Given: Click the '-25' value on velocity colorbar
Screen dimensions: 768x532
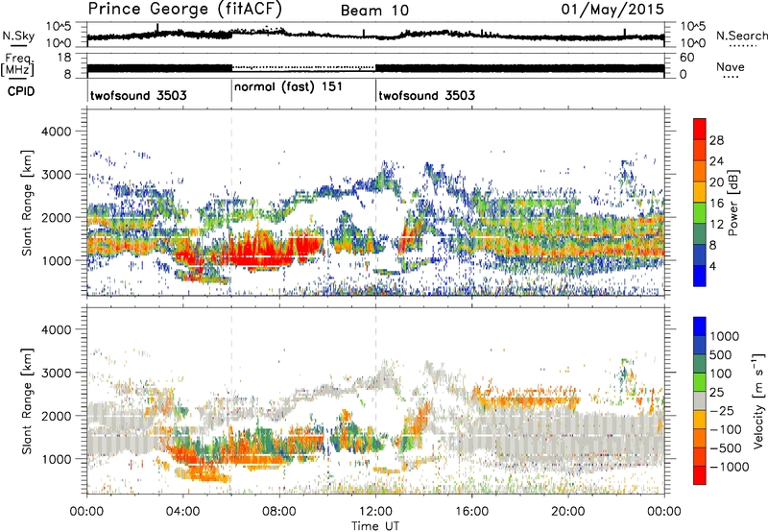Looking at the screenshot, I should point(721,410).
